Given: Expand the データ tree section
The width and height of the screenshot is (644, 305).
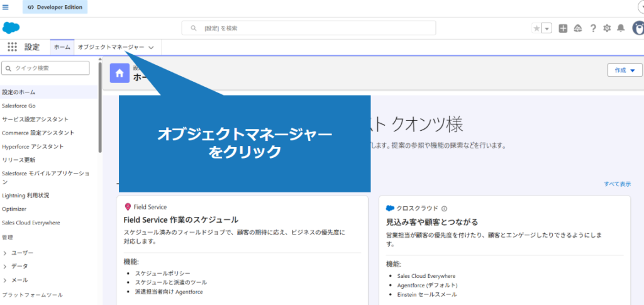Looking at the screenshot, I should [5, 267].
